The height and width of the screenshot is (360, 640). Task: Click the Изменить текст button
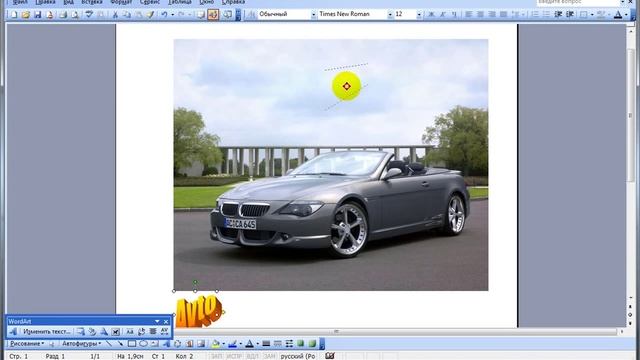47,331
